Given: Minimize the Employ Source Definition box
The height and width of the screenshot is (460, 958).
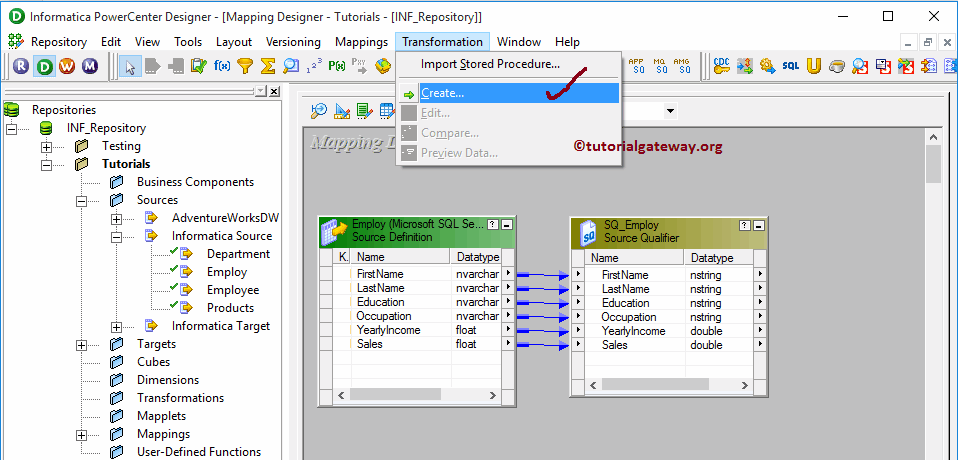Looking at the screenshot, I should click(x=506, y=224).
